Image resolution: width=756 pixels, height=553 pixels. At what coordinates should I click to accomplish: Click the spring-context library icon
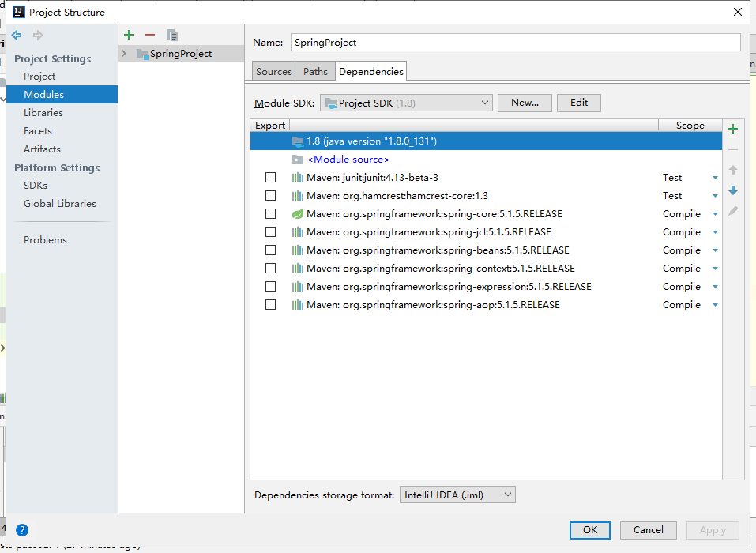pyautogui.click(x=298, y=269)
